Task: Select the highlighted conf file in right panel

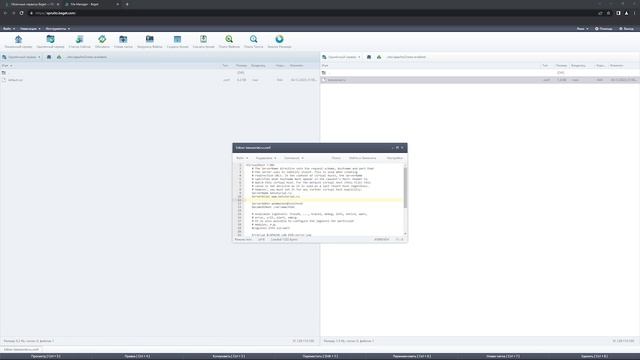Action: click(x=480, y=80)
